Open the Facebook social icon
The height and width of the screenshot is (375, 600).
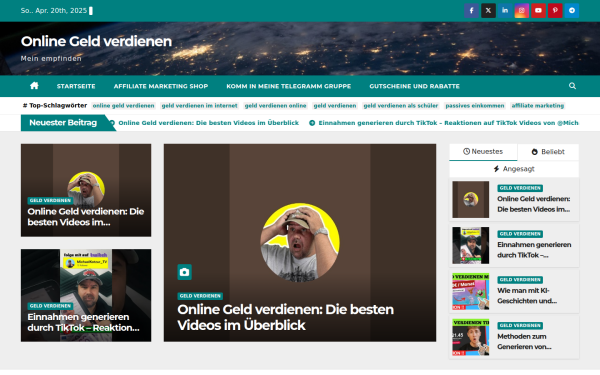471,11
